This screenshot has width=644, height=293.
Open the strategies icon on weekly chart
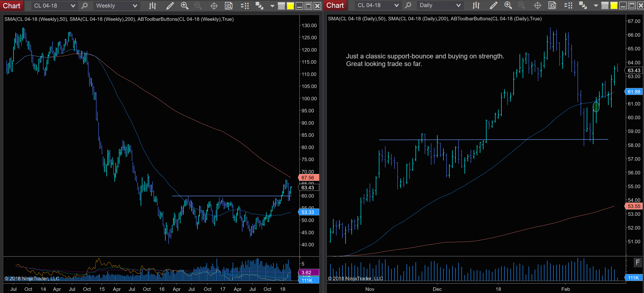click(259, 6)
